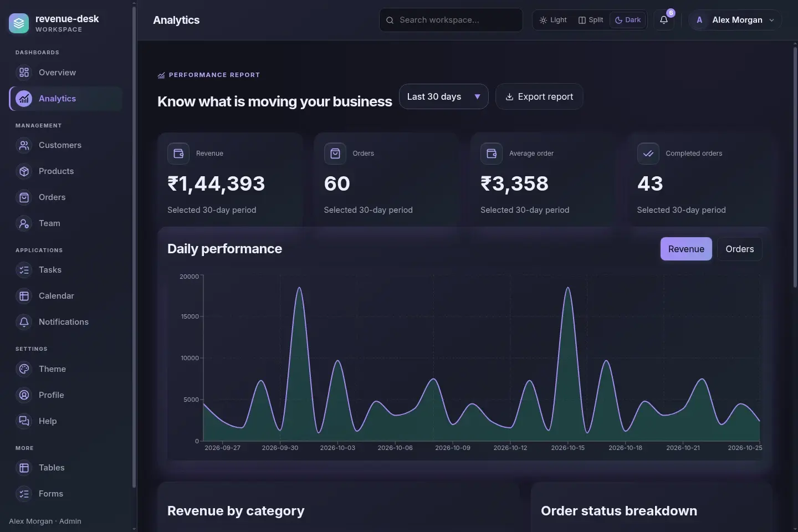798x532 pixels.
Task: Open Calendar via its sidebar icon
Action: (24, 296)
